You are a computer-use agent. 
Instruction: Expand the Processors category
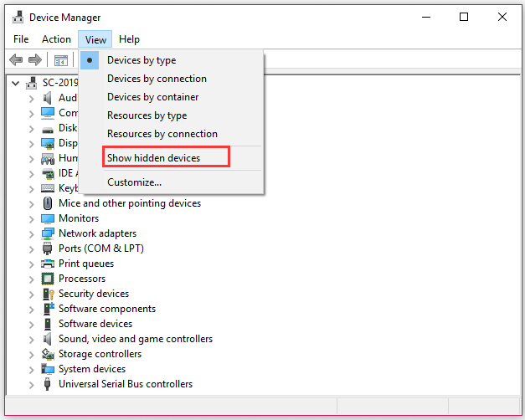tap(32, 279)
